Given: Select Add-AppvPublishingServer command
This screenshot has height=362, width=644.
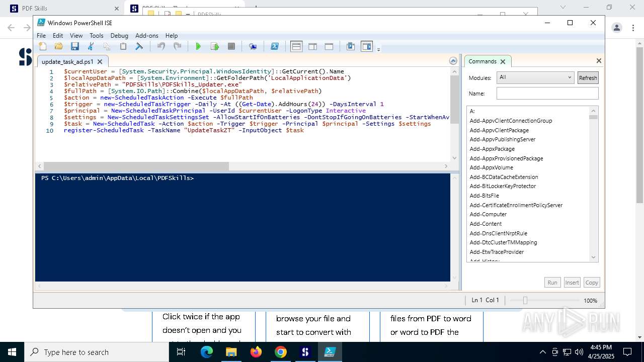Looking at the screenshot, I should click(503, 139).
